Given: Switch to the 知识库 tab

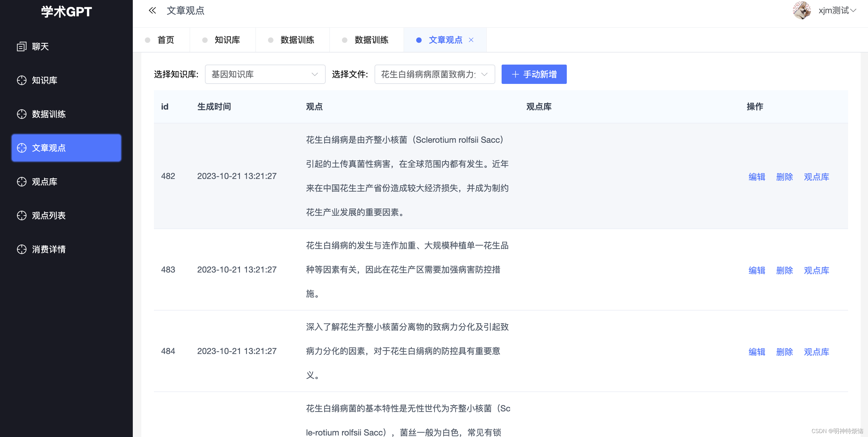Looking at the screenshot, I should [x=227, y=40].
